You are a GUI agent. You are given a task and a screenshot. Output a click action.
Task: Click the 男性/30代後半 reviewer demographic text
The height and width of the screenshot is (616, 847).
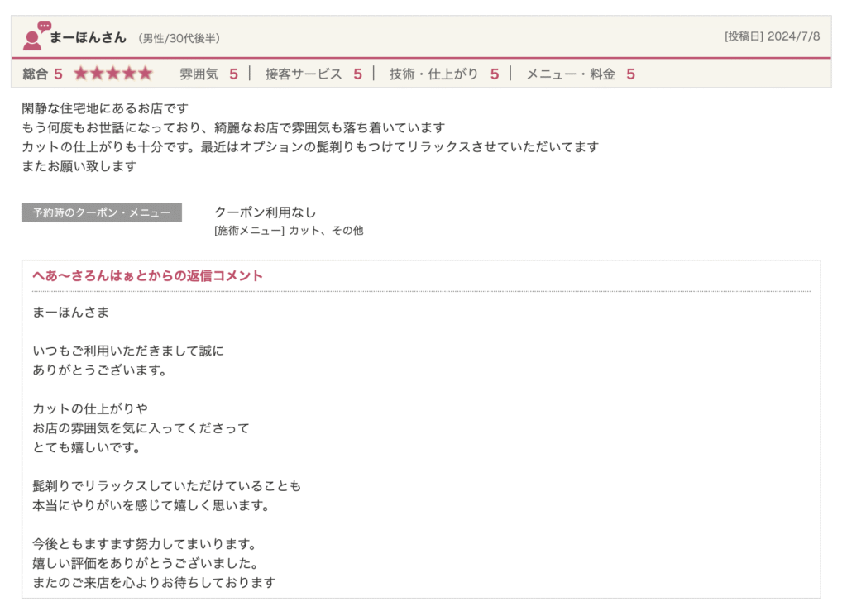(179, 38)
